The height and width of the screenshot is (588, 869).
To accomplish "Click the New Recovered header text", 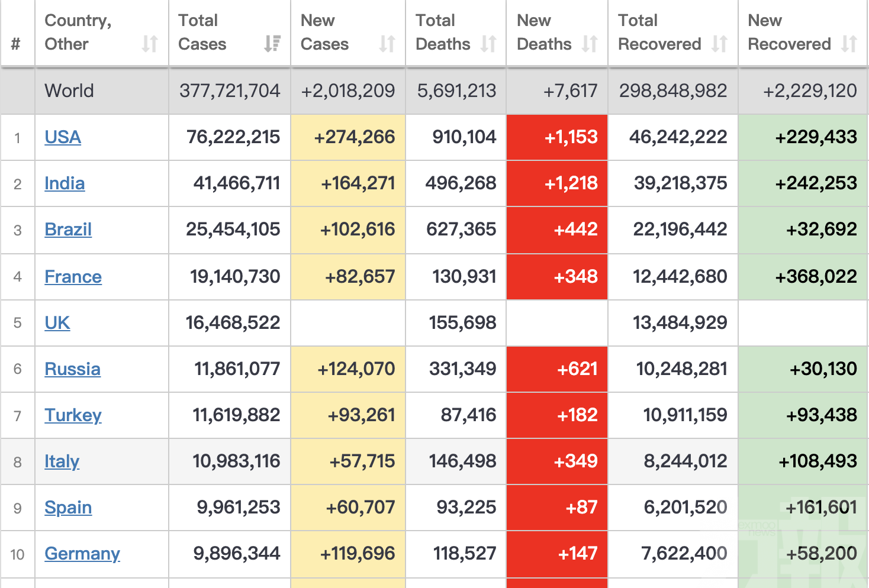I will [x=789, y=32].
